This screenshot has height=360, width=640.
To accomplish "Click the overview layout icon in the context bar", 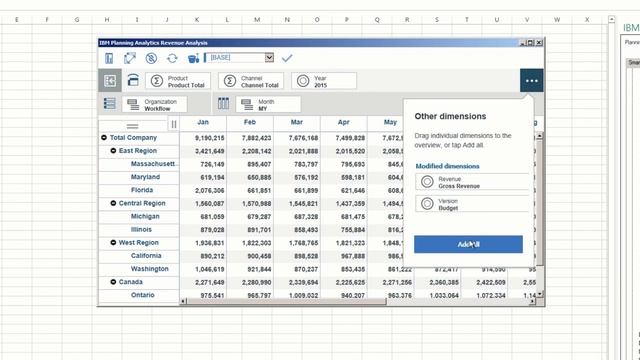I will pos(110,80).
